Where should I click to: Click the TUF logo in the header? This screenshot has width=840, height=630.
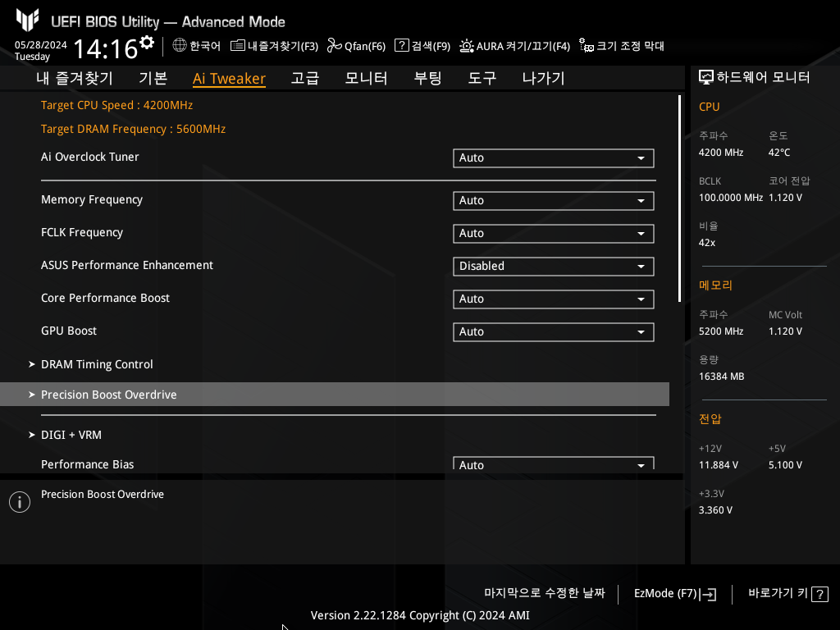(x=27, y=21)
